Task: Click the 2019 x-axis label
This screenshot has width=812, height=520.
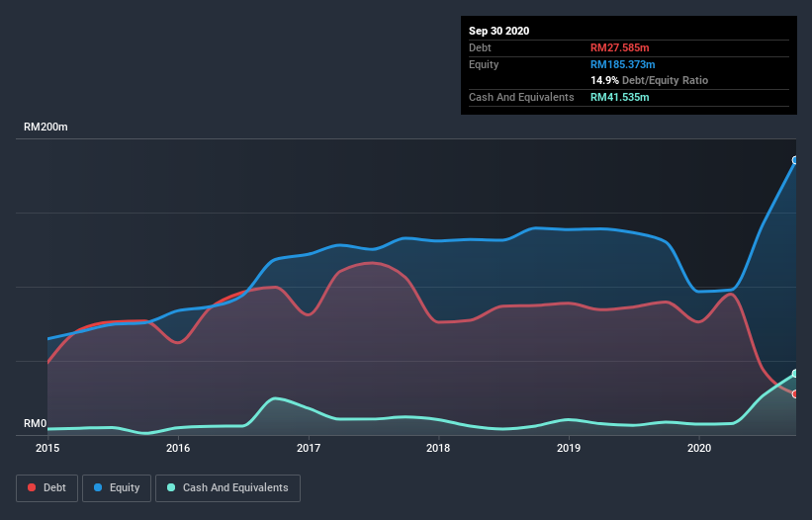Action: click(569, 448)
